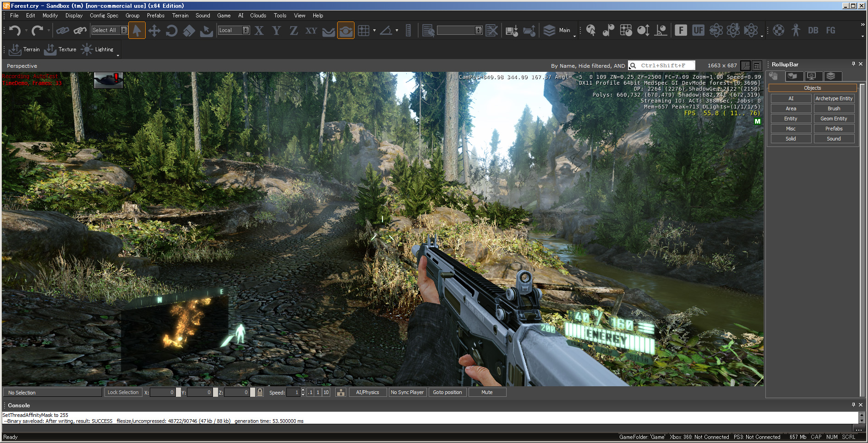The width and height of the screenshot is (868, 443).
Task: Select Archetype Entity in Objects panel
Action: [834, 98]
